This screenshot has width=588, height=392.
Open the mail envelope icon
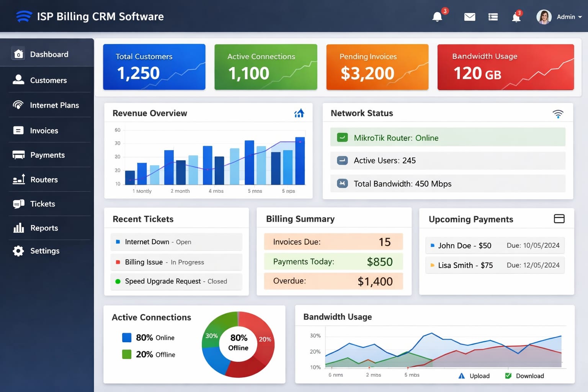pos(470,17)
